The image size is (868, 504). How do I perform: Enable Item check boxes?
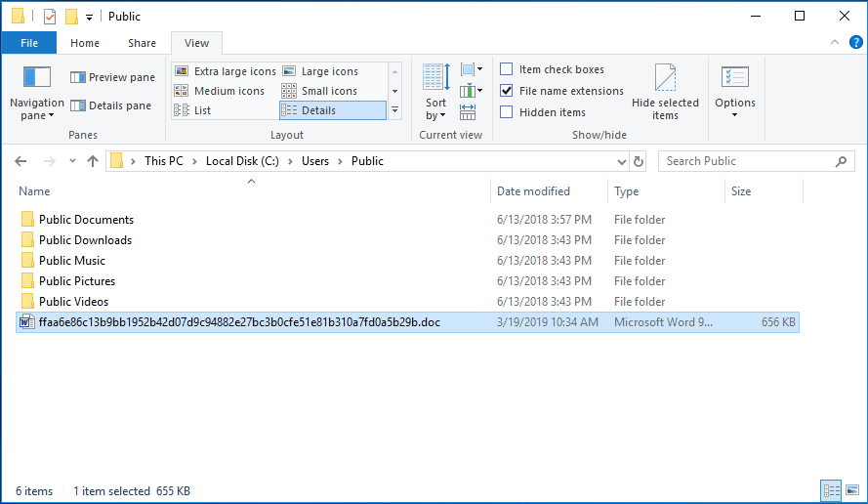pyautogui.click(x=506, y=69)
